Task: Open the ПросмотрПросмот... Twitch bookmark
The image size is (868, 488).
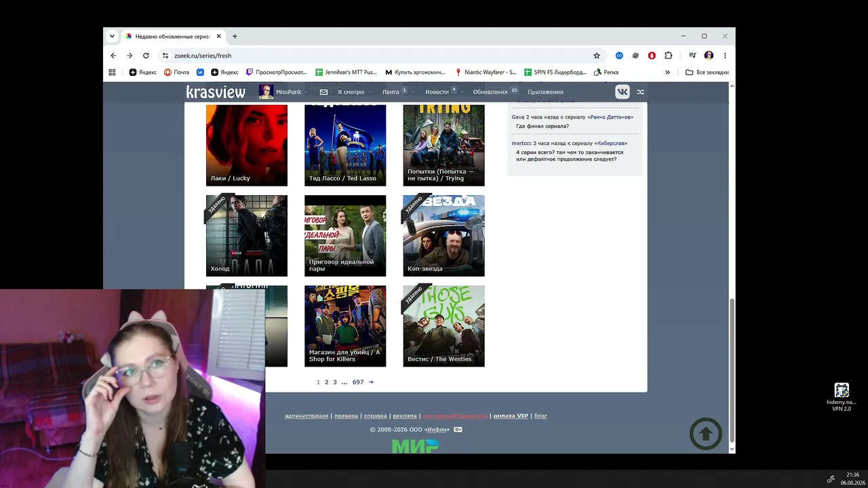Action: [277, 72]
